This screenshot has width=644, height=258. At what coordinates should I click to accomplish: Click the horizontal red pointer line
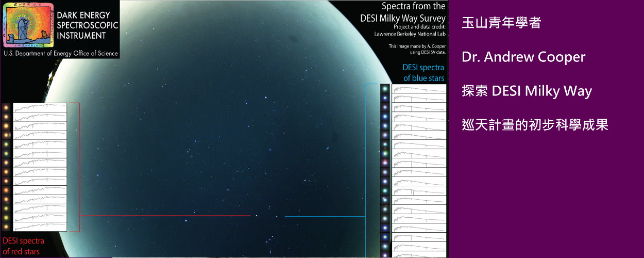coord(165,216)
